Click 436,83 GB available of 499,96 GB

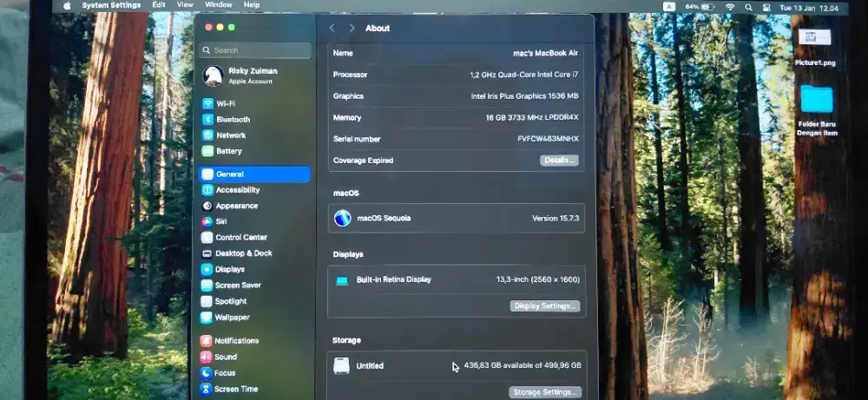pos(523,365)
